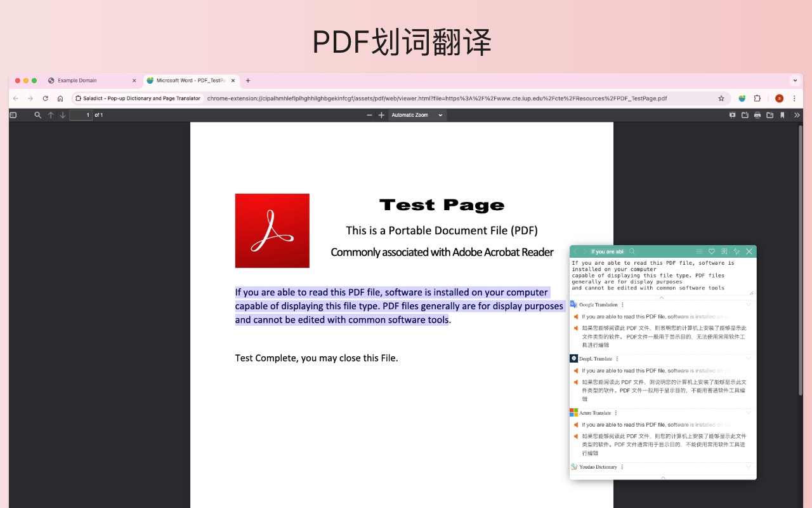The width and height of the screenshot is (812, 508).
Task: Collapse the DeepL Translate section
Action: (747, 358)
